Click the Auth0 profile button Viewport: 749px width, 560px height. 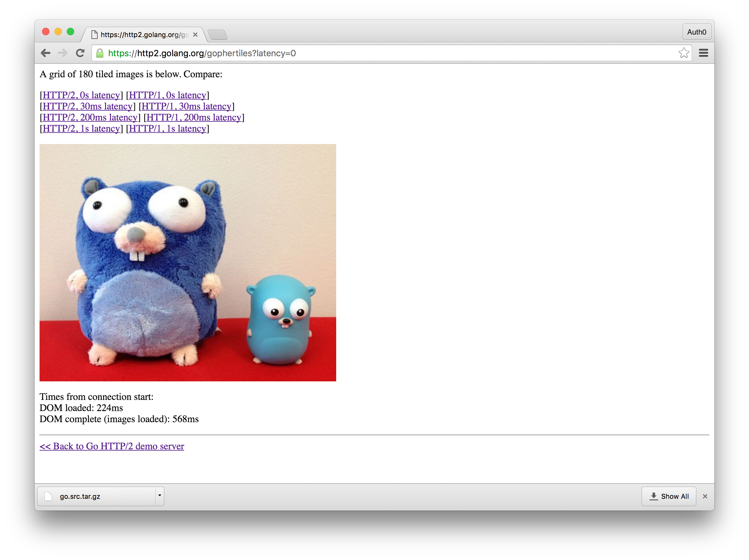pos(696,32)
